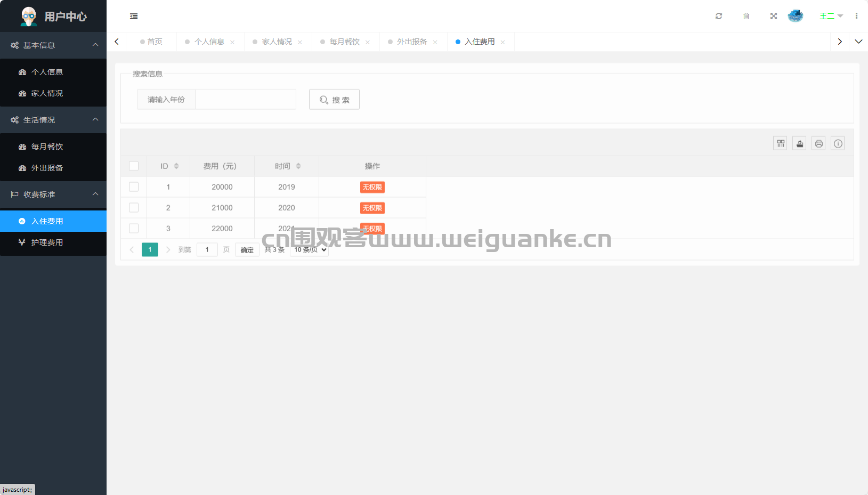Open the 10 条/页 page size dropdown
Viewport: 868px width, 495px height.
pos(309,249)
